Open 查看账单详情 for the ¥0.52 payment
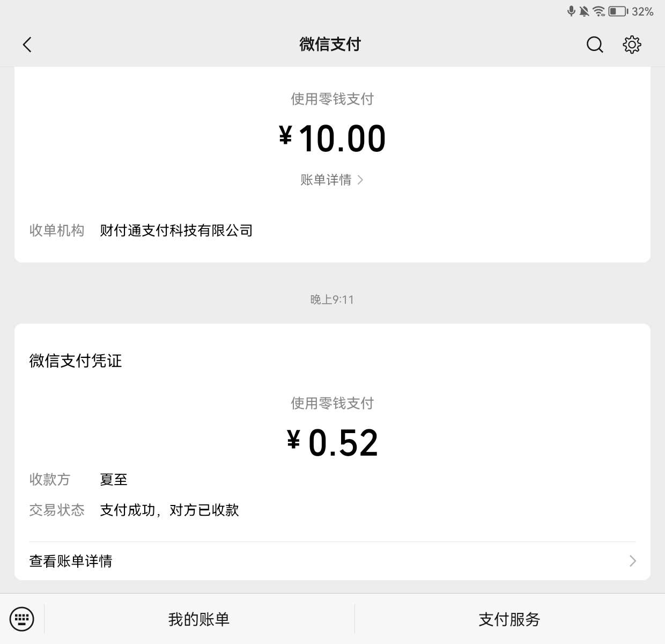Image resolution: width=665 pixels, height=644 pixels. click(71, 561)
